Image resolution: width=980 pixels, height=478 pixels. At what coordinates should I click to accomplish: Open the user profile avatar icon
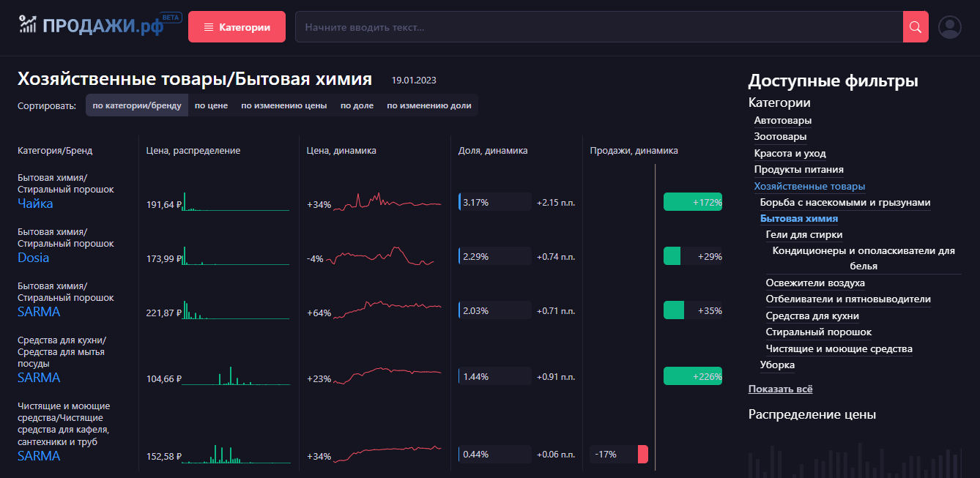(950, 27)
